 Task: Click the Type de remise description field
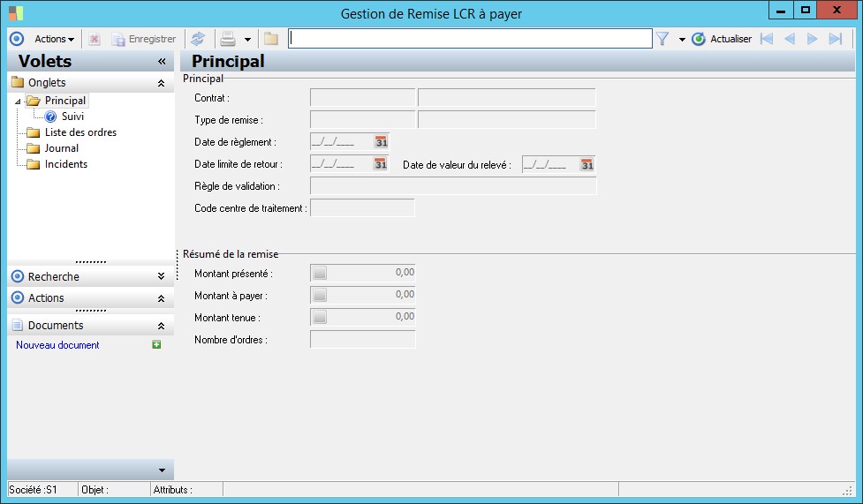point(507,119)
